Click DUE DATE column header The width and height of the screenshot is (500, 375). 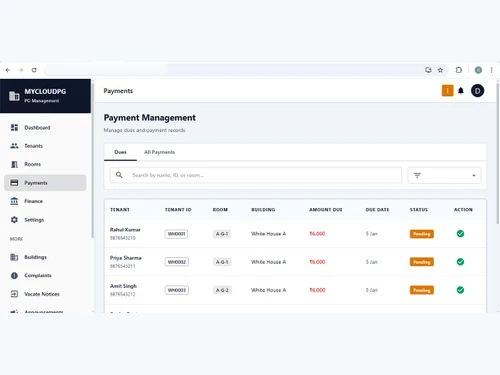377,210
